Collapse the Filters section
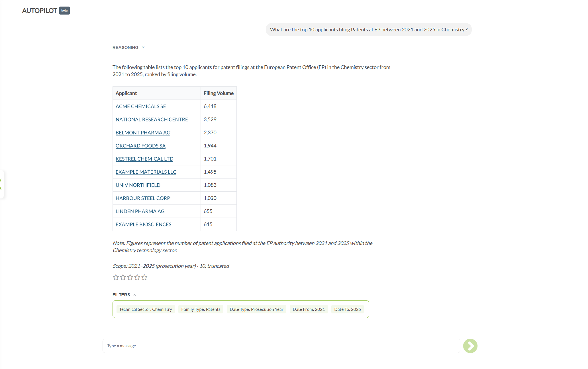588x369 pixels. coord(124,295)
